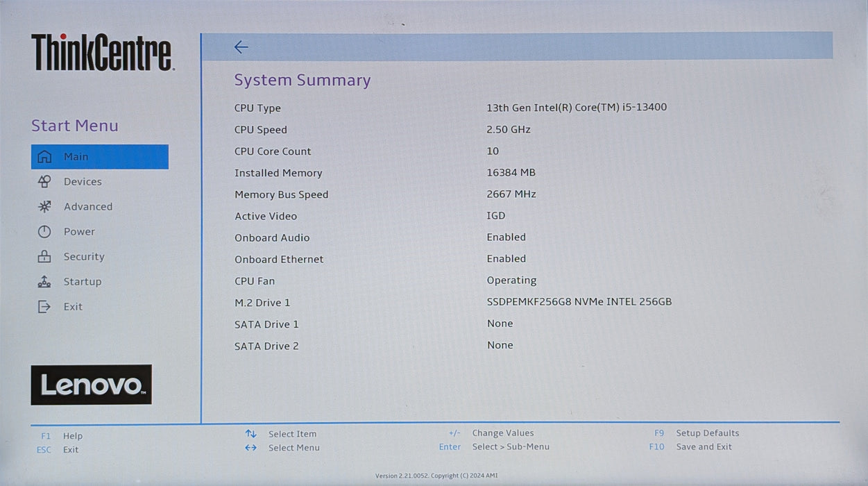Click the core count value 10
The height and width of the screenshot is (486, 868).
coord(493,151)
